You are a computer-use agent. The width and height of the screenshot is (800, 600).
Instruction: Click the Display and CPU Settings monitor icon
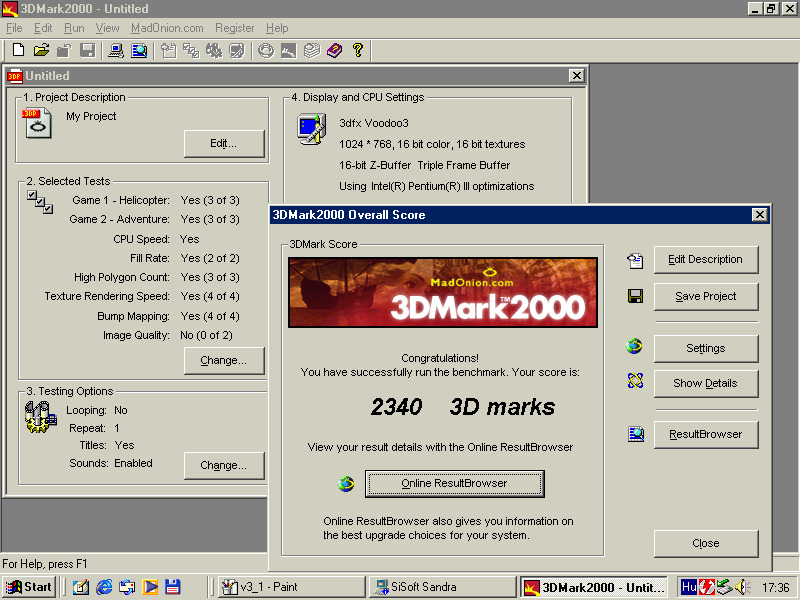pos(312,130)
